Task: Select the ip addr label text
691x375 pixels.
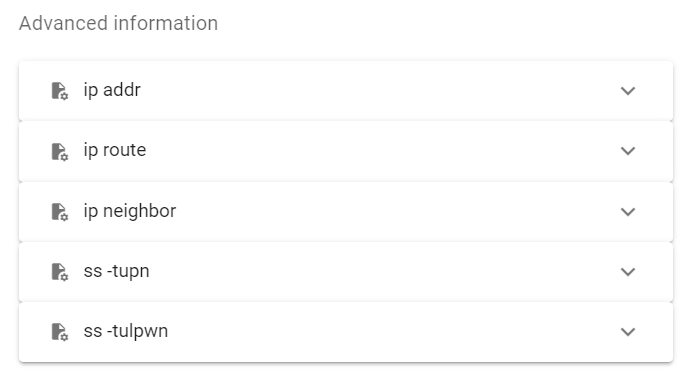Action: (112, 90)
